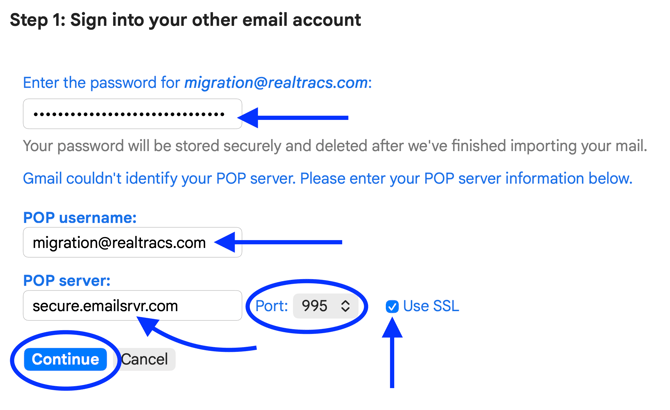Click the "POP server:" label
This screenshot has width=670, height=410.
67,281
